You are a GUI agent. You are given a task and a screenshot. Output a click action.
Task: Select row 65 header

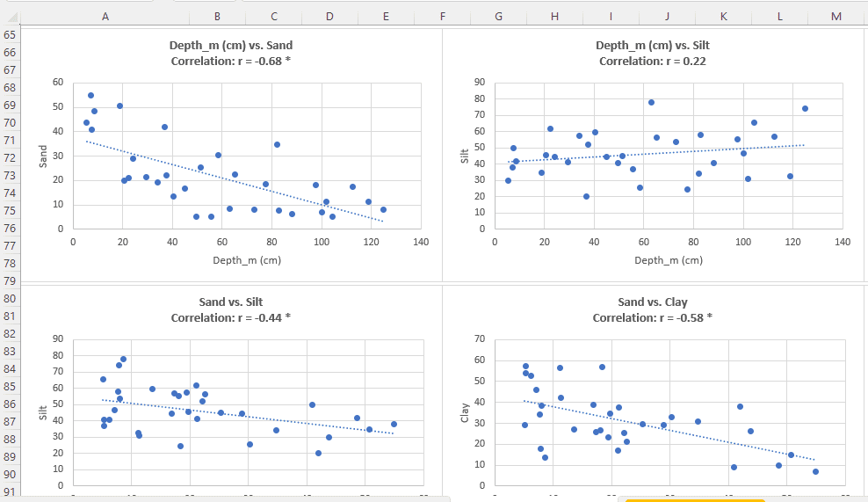pos(11,35)
